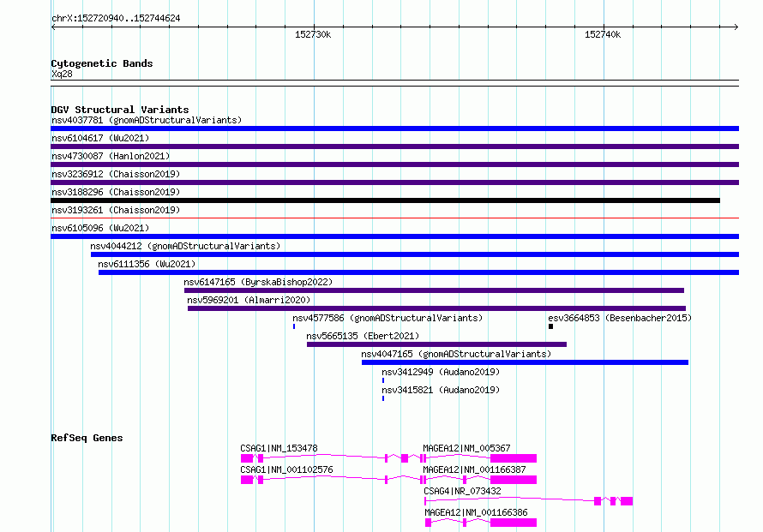The image size is (763, 532).
Task: Click the nsv4037781 gnomAD variant label
Action: pyautogui.click(x=147, y=120)
